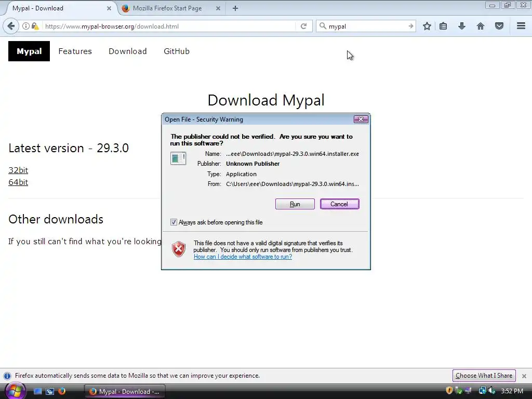The width and height of the screenshot is (532, 399).
Task: Click in the URL address field
Action: coord(169,26)
